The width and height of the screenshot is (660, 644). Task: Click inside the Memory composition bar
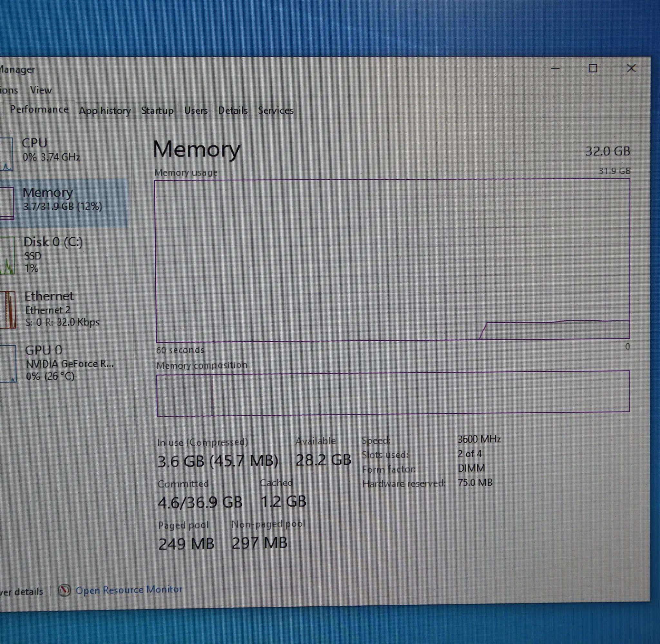click(393, 393)
